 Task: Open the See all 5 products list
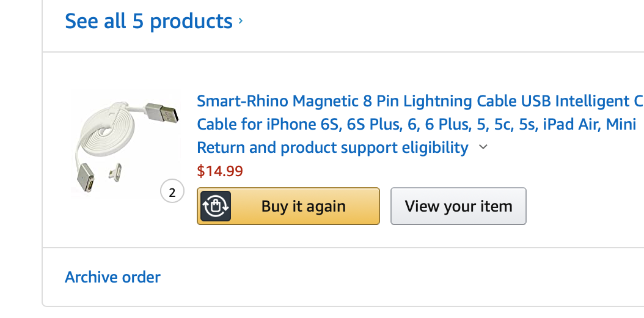tap(148, 21)
